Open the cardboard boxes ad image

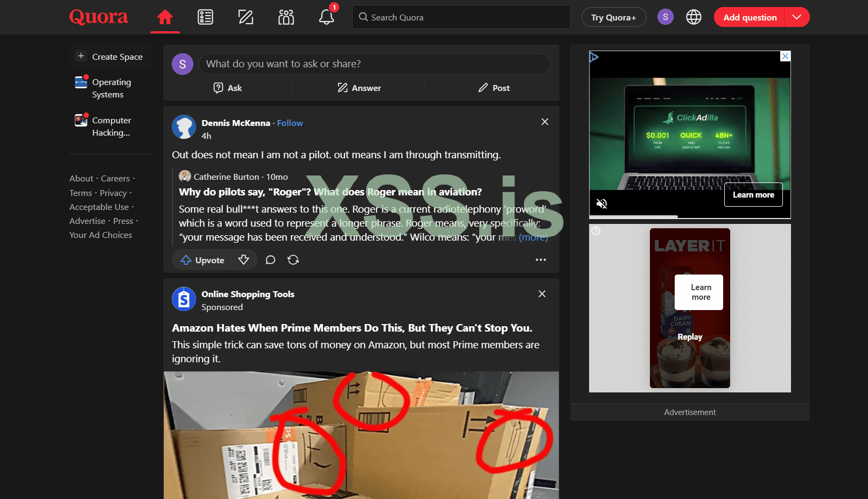361,435
